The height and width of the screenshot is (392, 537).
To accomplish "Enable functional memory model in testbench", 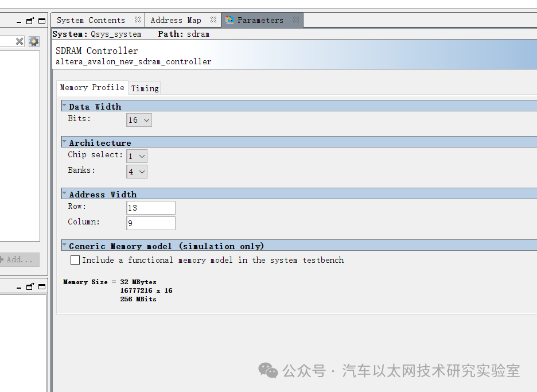I will pos(75,260).
